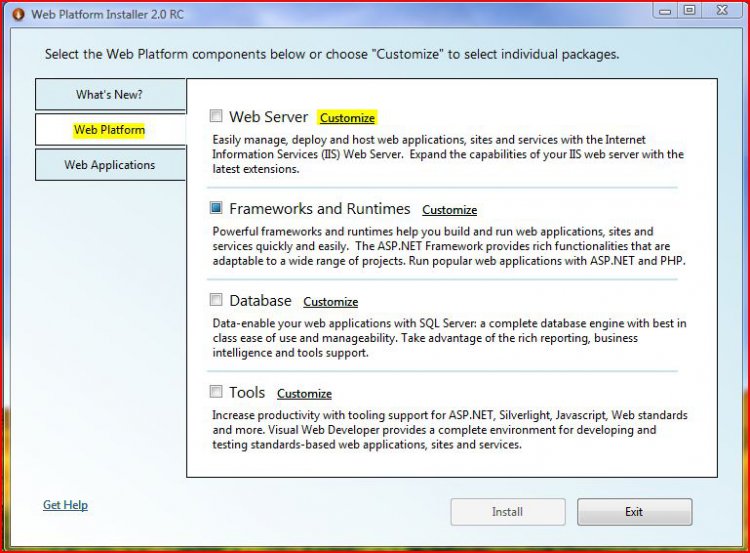Open the Get Help link
This screenshot has width=750, height=553.
tap(66, 505)
